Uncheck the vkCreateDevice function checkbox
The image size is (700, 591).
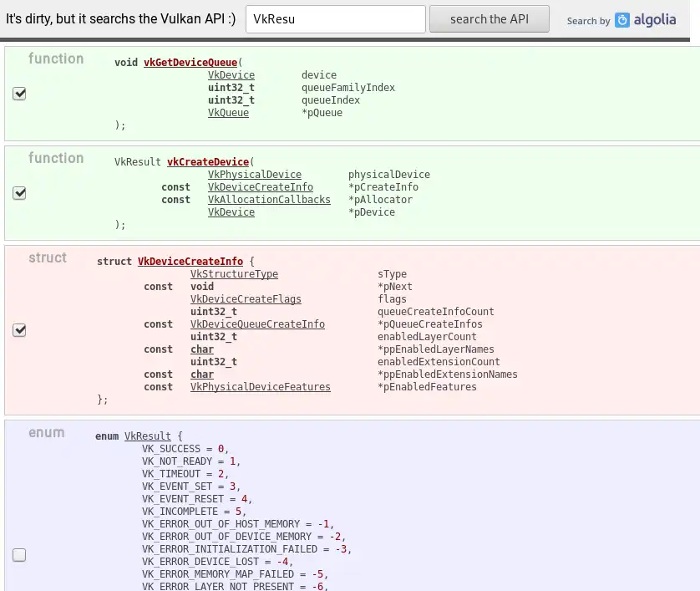(19, 193)
